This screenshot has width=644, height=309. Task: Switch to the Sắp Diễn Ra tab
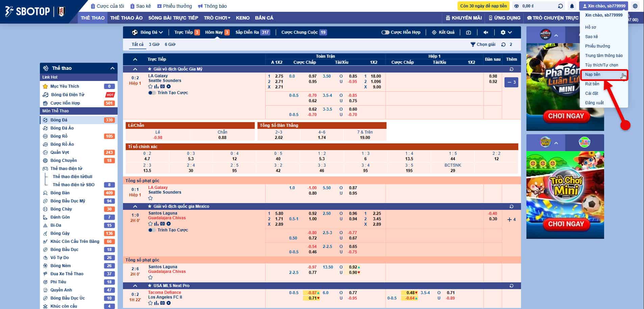click(252, 32)
